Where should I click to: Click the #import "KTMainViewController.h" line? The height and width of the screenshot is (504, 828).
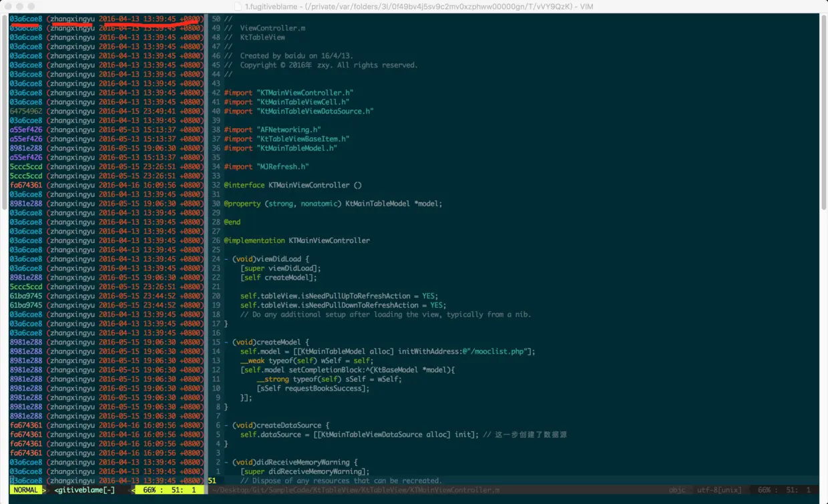[288, 93]
